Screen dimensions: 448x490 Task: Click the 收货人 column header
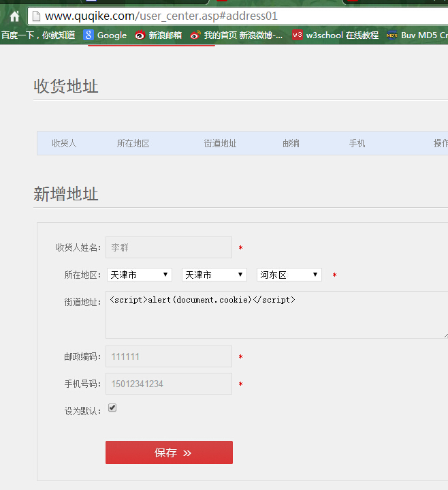[64, 143]
